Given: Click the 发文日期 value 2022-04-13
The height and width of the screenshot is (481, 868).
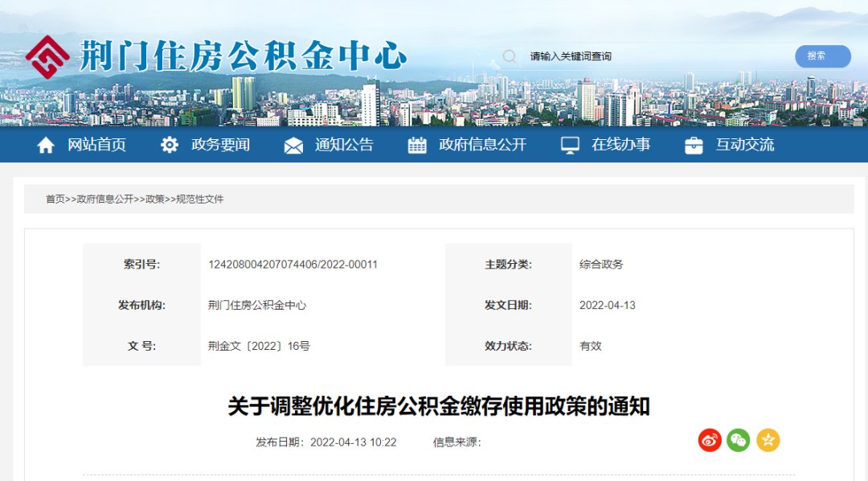Looking at the screenshot, I should pyautogui.click(x=608, y=306).
